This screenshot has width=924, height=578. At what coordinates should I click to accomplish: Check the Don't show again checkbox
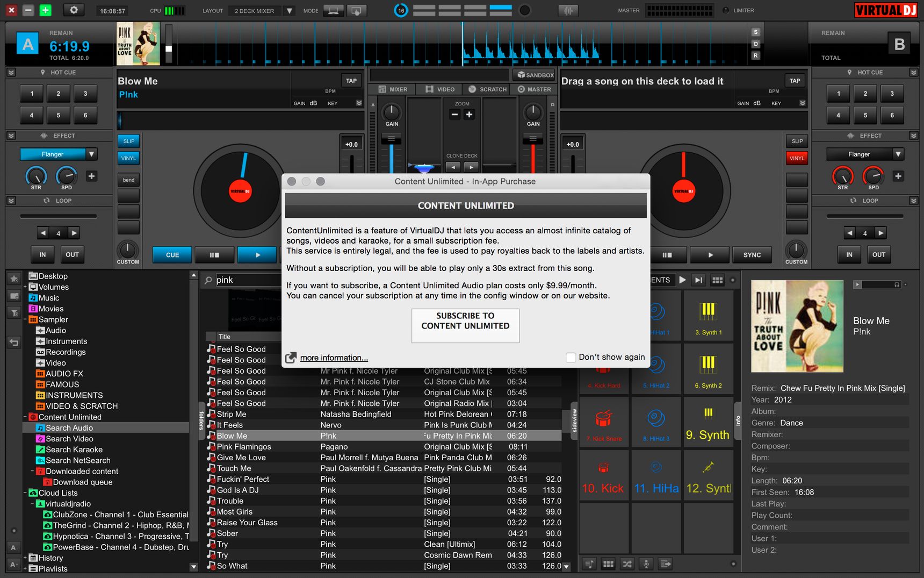pos(571,358)
